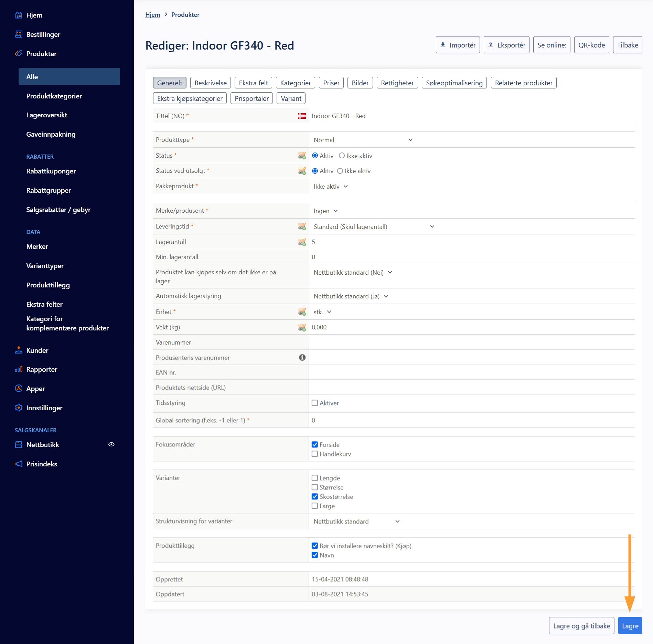Click the Rapporter bar chart icon
Viewport: 653px width, 644px height.
point(19,369)
